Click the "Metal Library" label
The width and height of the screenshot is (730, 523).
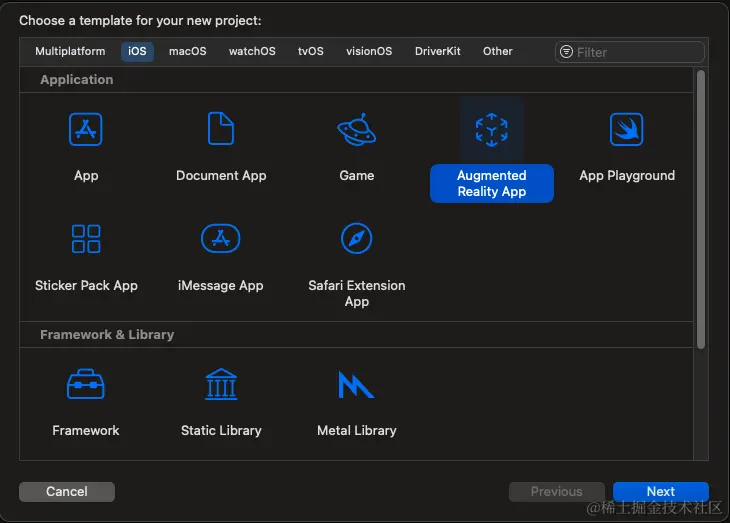click(x=357, y=430)
